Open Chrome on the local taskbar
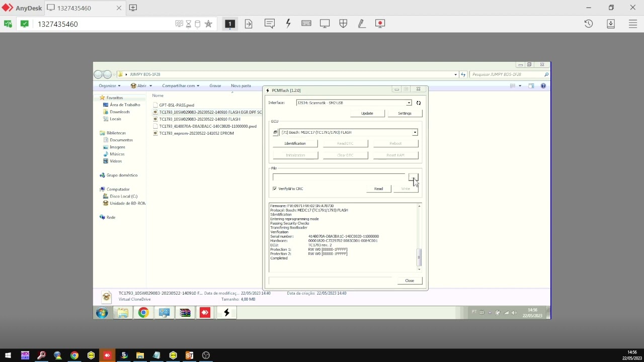 coord(74,355)
